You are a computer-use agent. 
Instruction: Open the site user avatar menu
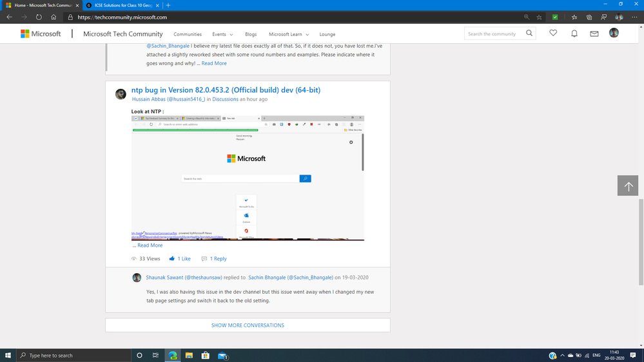point(614,33)
